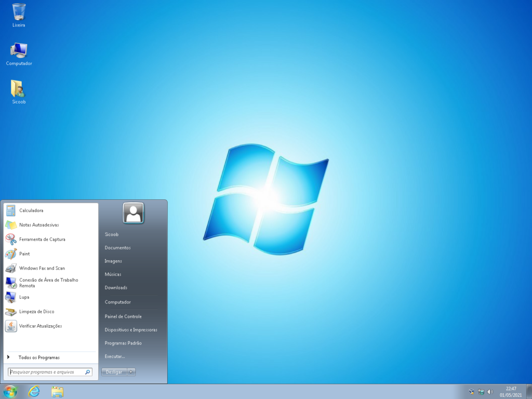Image resolution: width=532 pixels, height=399 pixels.
Task: Open shutdown options arrow next to Desligar
Action: (131, 372)
